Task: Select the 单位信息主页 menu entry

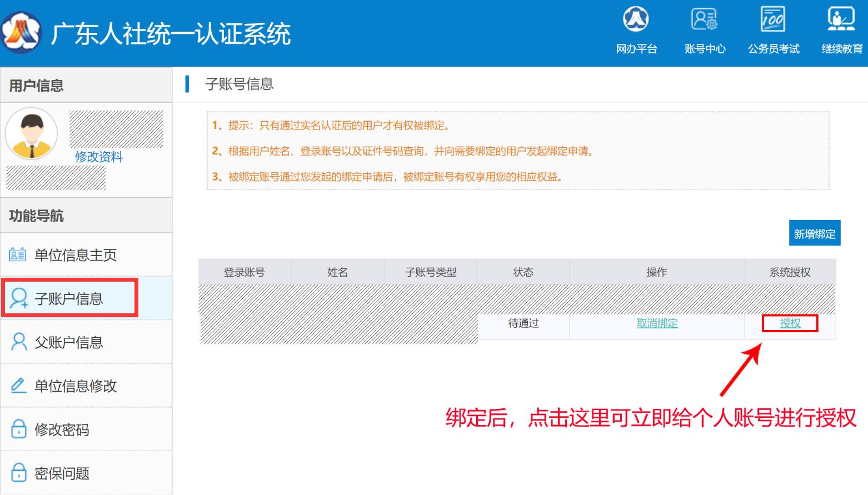Action: (x=76, y=255)
